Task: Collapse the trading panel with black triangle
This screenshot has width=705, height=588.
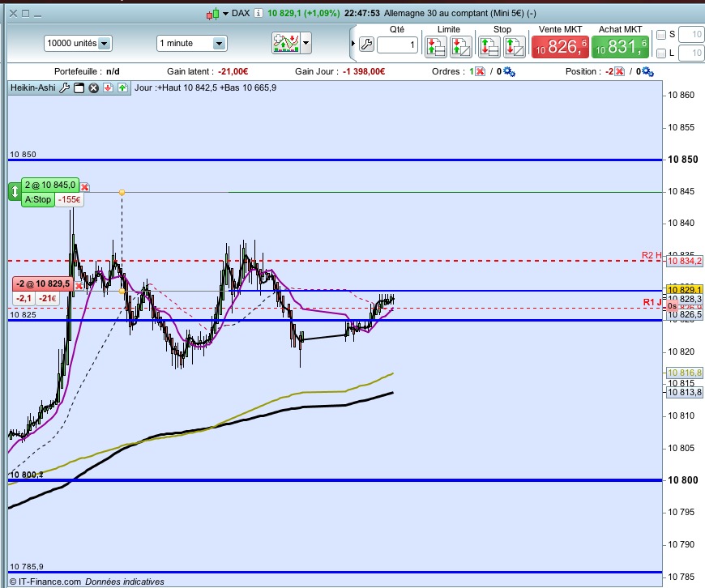Action: (353, 44)
